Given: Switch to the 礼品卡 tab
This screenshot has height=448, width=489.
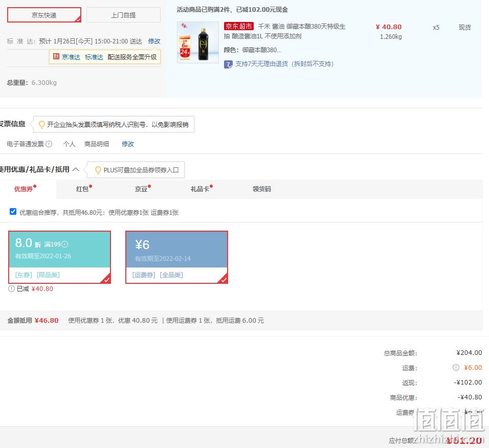Looking at the screenshot, I should point(200,189).
